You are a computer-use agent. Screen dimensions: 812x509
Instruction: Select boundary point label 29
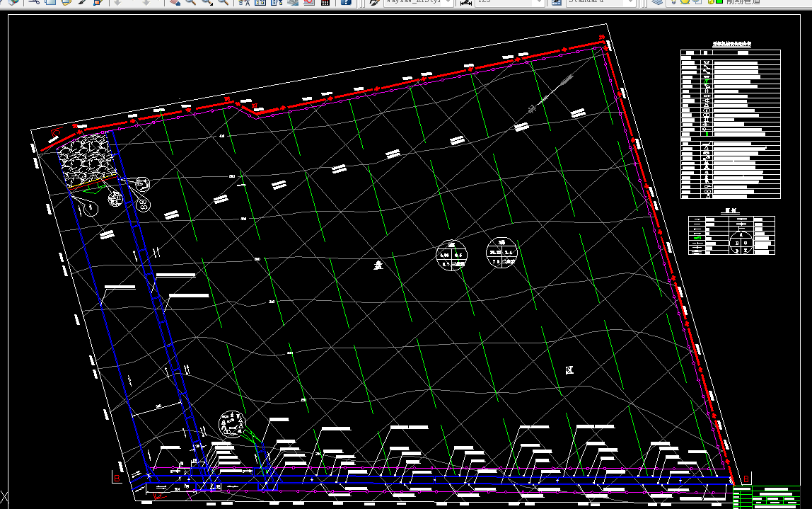coord(602,38)
